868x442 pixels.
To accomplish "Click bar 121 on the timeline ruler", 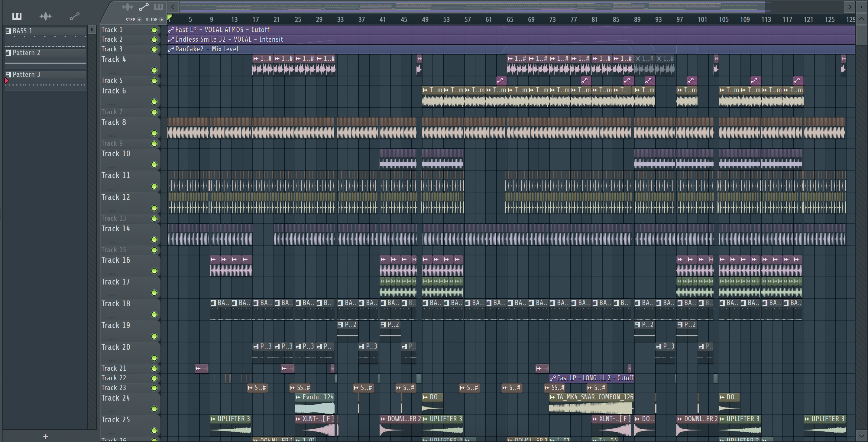I will click(808, 20).
